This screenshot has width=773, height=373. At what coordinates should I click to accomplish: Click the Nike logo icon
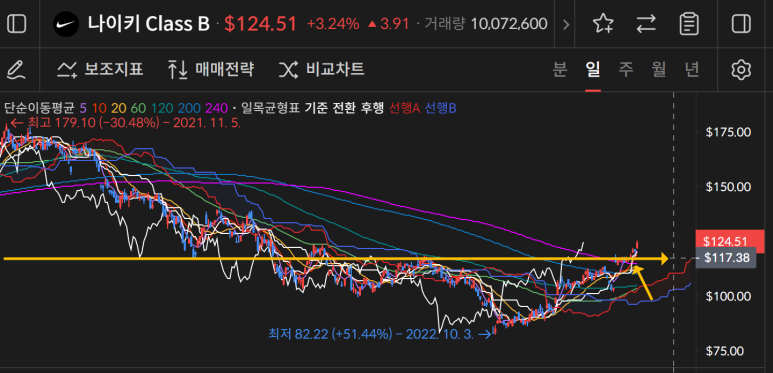pos(66,24)
